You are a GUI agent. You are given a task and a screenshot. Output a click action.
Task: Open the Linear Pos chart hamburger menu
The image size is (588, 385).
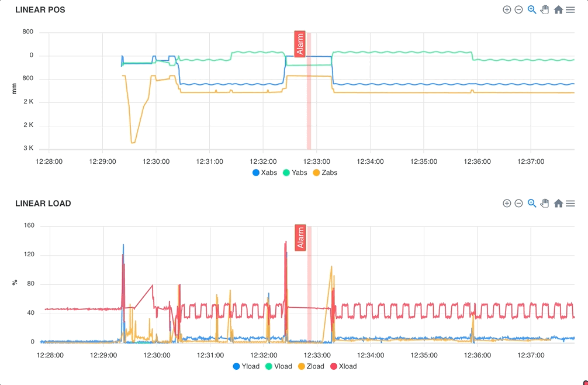pyautogui.click(x=570, y=10)
